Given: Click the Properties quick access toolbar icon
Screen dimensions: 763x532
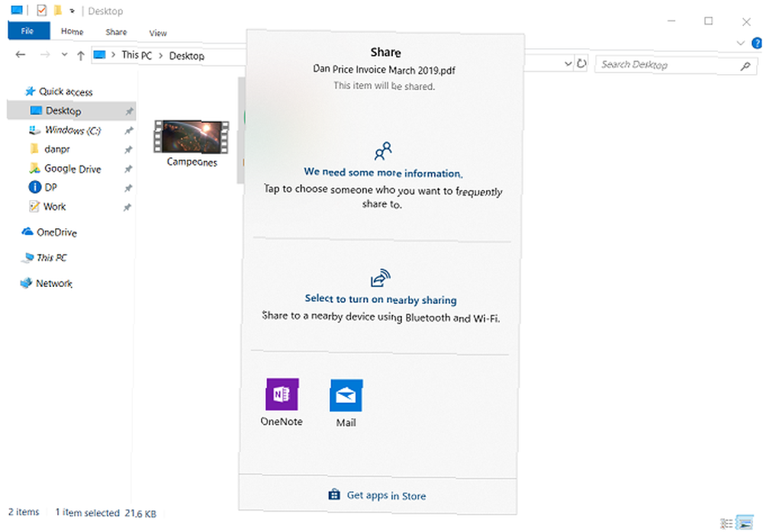Looking at the screenshot, I should click(x=42, y=10).
